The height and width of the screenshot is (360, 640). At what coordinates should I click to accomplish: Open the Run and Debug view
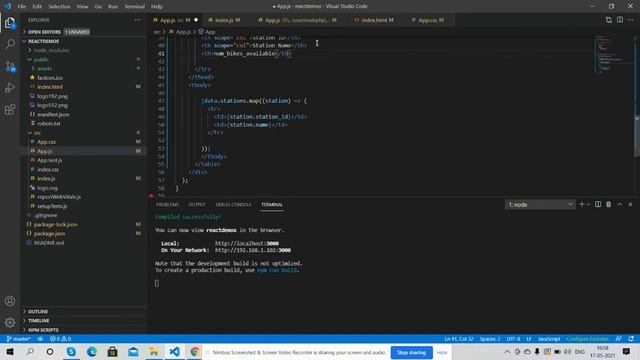pyautogui.click(x=10, y=88)
